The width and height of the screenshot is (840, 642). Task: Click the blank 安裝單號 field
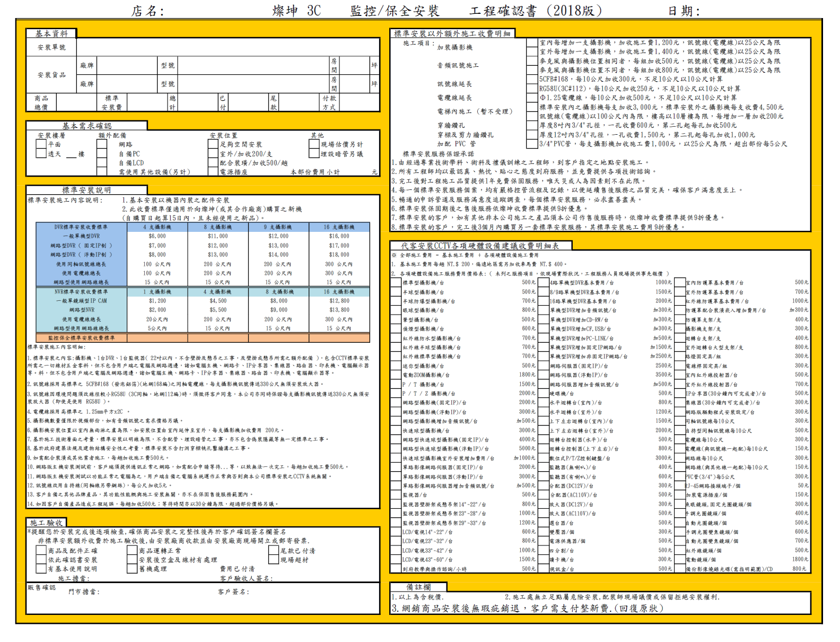pos(228,47)
